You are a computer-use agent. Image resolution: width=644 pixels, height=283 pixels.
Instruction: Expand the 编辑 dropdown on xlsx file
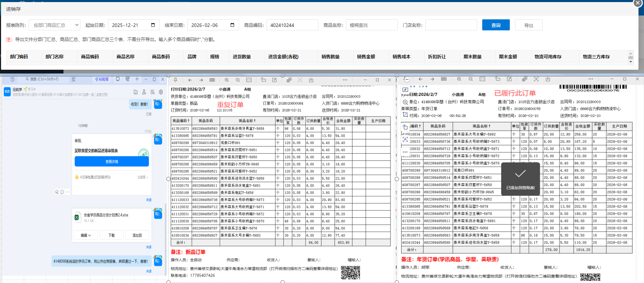click(x=86, y=235)
